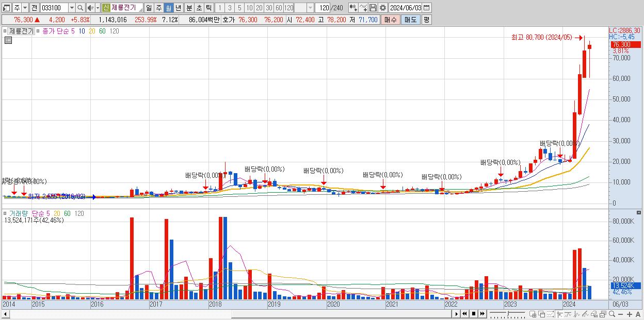Expand speaker options dropdown arrow

coord(98,8)
